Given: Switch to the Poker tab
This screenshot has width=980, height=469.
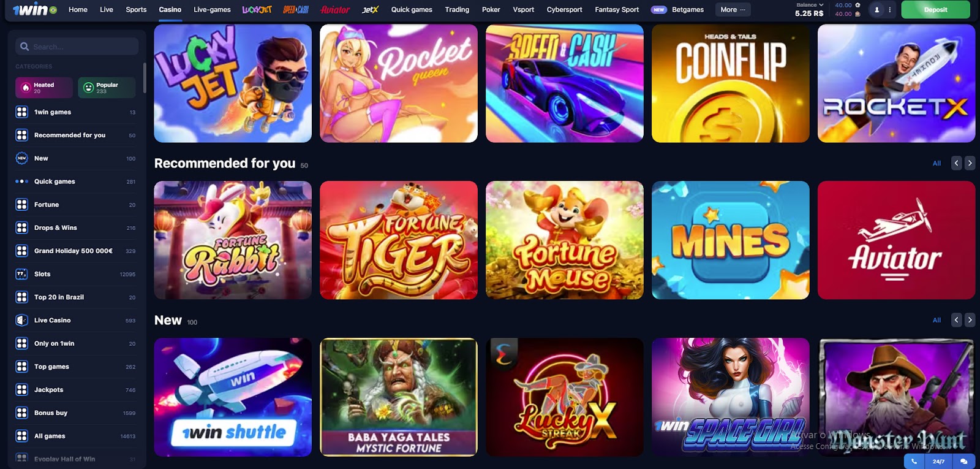Looking at the screenshot, I should point(491,10).
